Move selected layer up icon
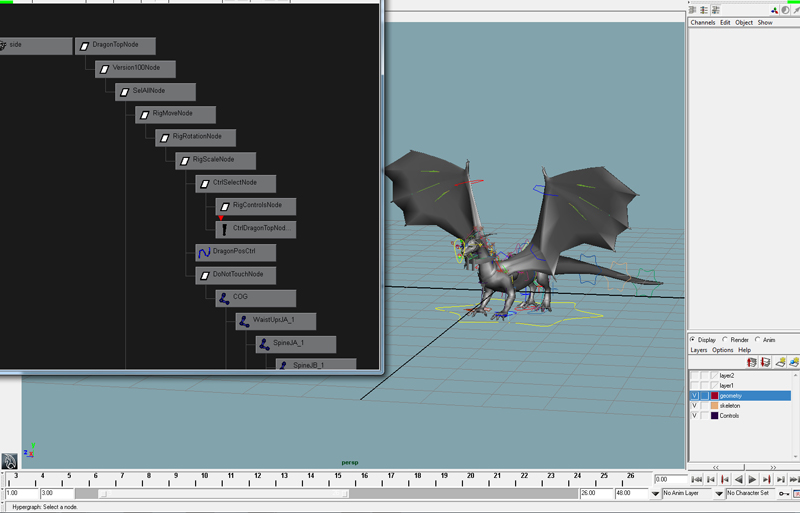This screenshot has height=513, width=800. click(752, 362)
